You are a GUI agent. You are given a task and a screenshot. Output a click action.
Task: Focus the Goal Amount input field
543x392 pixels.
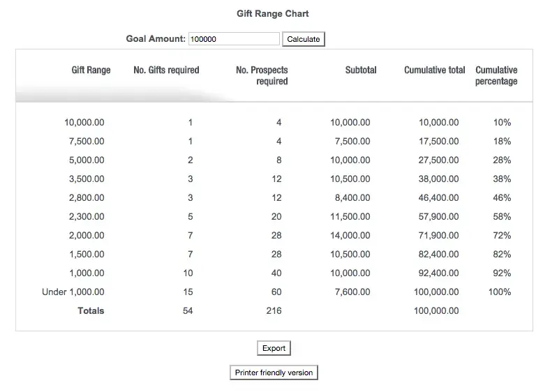pos(234,39)
